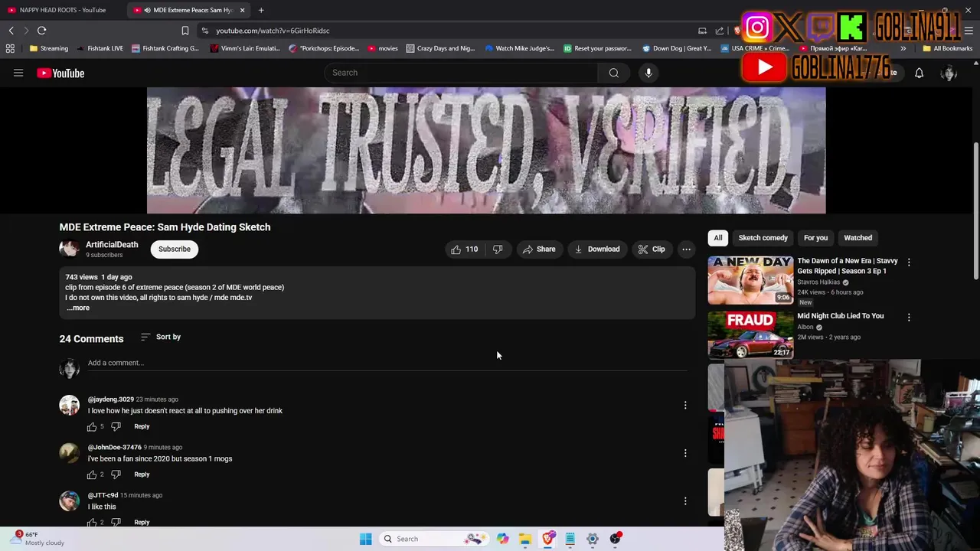Create a clip with the Clip button
This screenshot has width=980, height=551.
click(x=652, y=249)
